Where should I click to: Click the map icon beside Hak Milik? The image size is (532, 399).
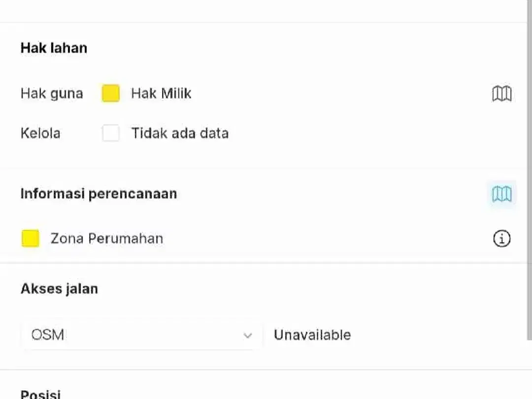(x=502, y=93)
